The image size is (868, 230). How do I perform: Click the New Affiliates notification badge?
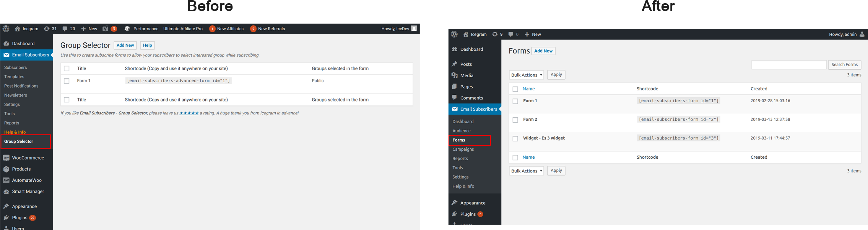[212, 29]
